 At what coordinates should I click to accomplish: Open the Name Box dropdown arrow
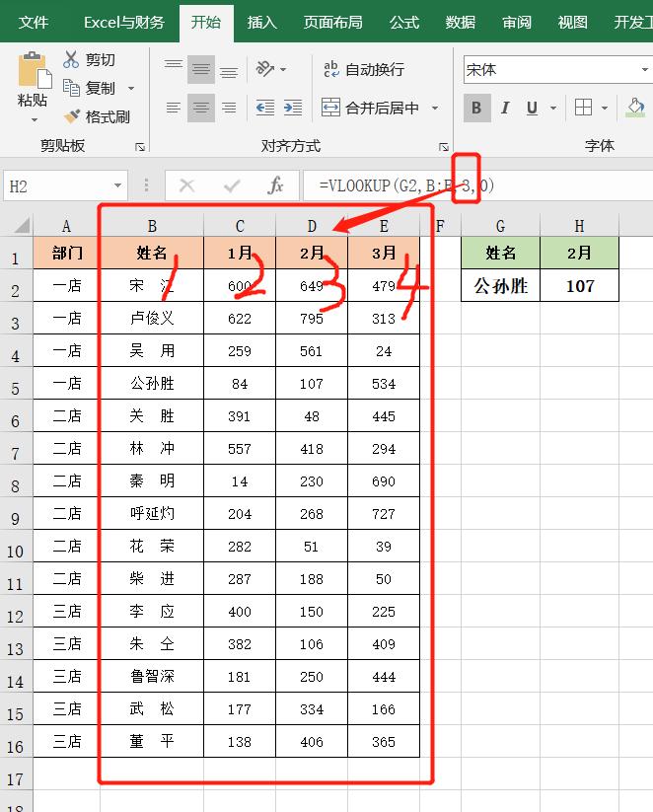[118, 185]
